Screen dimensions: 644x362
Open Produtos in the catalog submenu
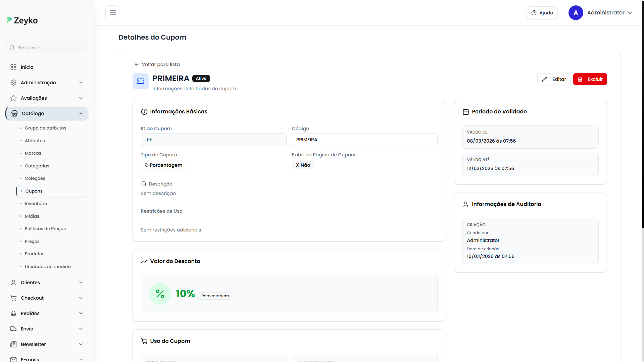35,254
